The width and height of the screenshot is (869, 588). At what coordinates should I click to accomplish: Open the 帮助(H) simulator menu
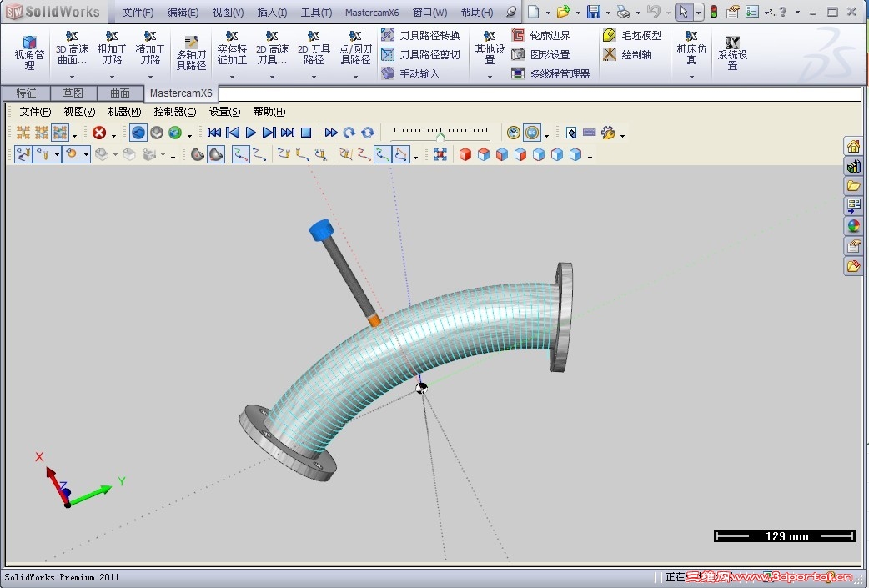pyautogui.click(x=269, y=112)
